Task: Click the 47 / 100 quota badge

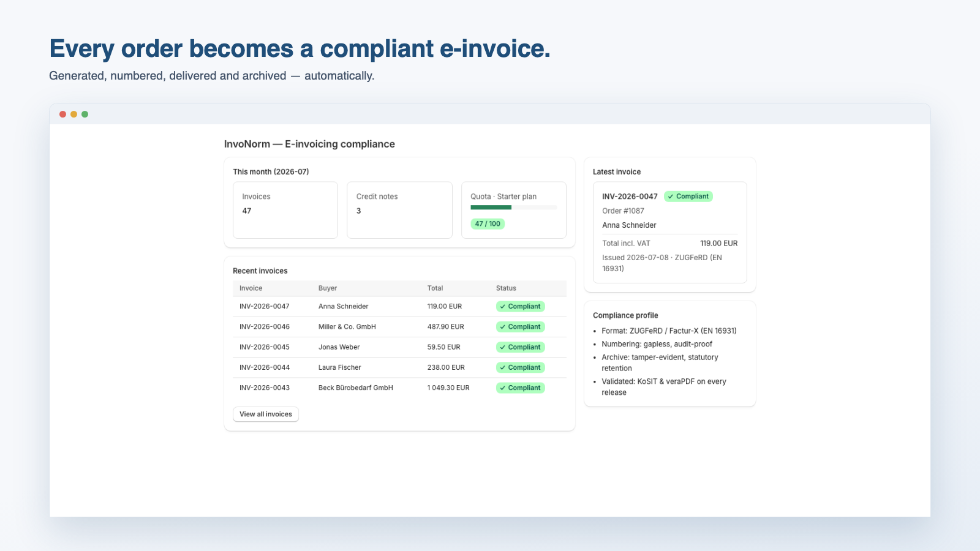Action: [x=488, y=224]
